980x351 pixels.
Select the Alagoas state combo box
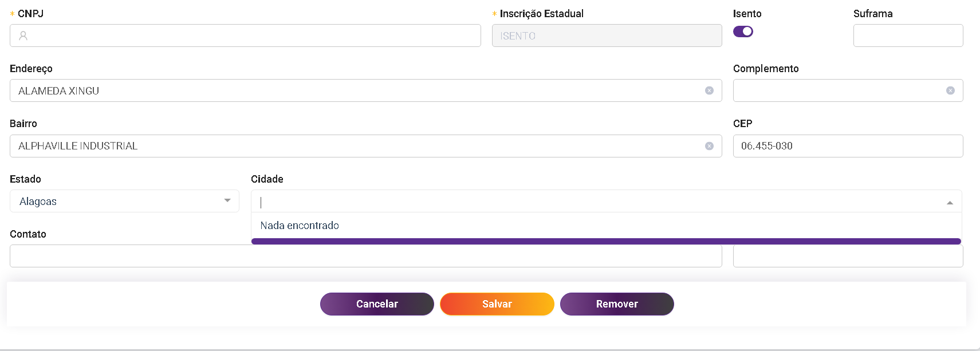click(115, 201)
